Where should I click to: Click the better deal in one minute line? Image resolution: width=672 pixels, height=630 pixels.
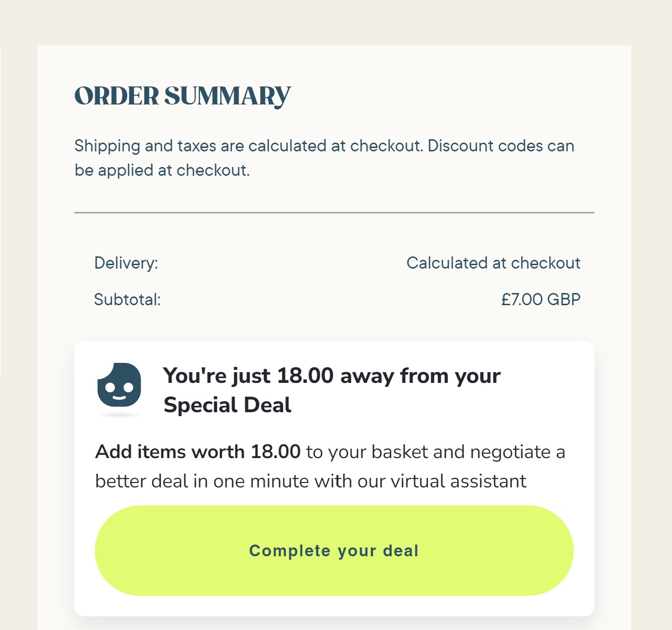click(x=311, y=481)
